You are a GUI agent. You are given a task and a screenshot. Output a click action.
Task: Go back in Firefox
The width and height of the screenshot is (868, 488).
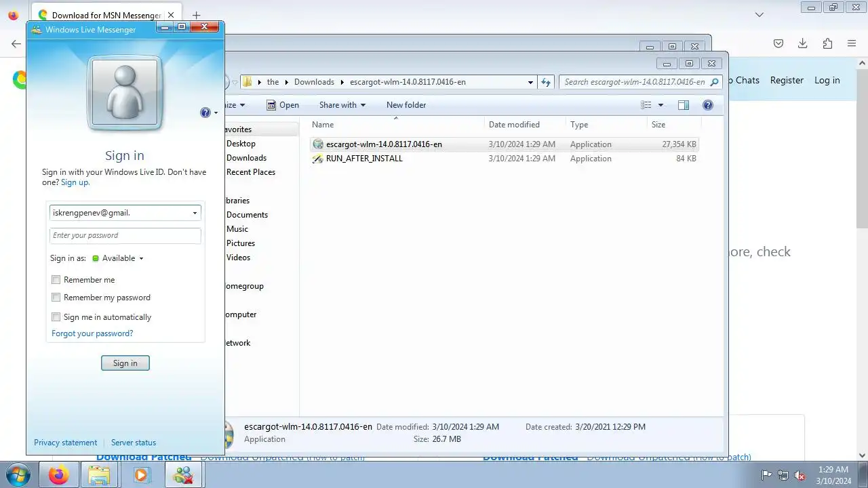16,43
